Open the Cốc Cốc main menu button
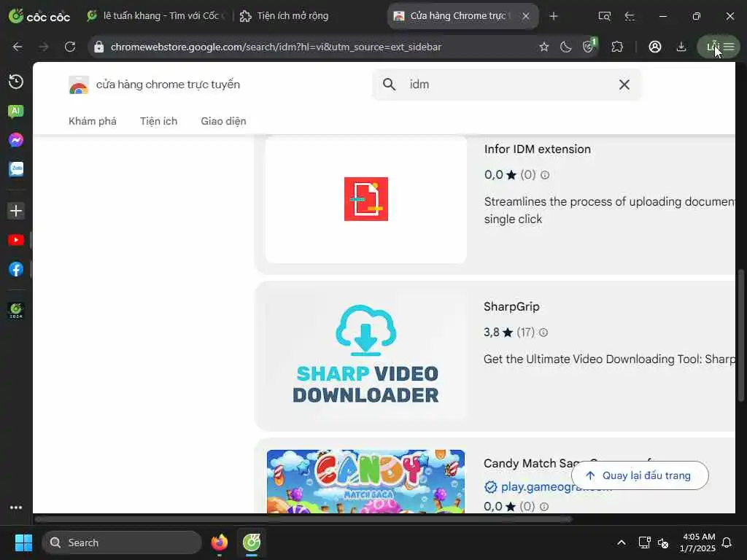The height and width of the screenshot is (560, 747). (719, 47)
